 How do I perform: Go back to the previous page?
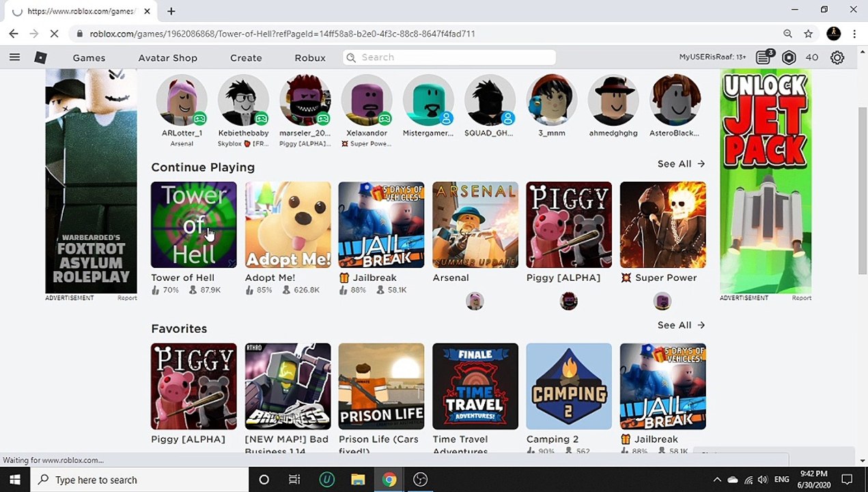click(13, 33)
